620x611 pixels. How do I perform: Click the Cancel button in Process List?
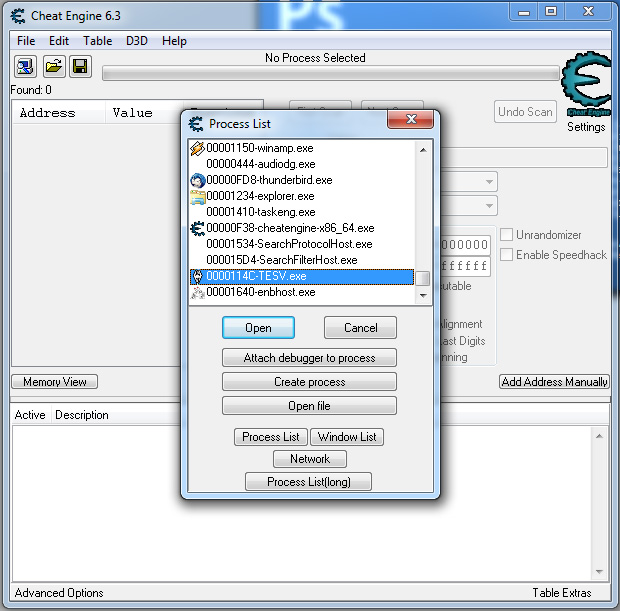coord(360,327)
